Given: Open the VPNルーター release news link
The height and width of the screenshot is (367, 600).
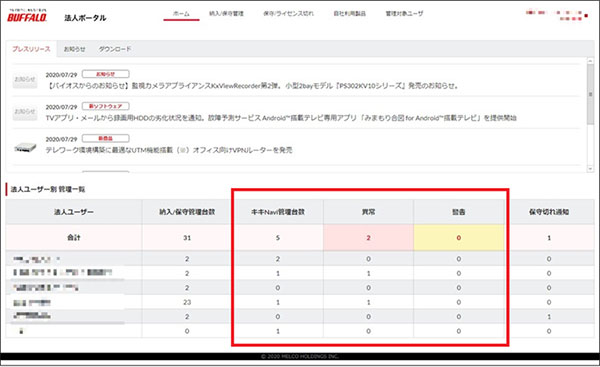Looking at the screenshot, I should click(x=169, y=150).
